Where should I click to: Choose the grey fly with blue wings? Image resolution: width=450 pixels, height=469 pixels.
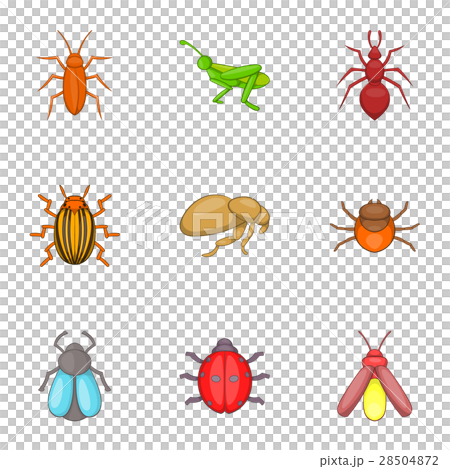75,376
